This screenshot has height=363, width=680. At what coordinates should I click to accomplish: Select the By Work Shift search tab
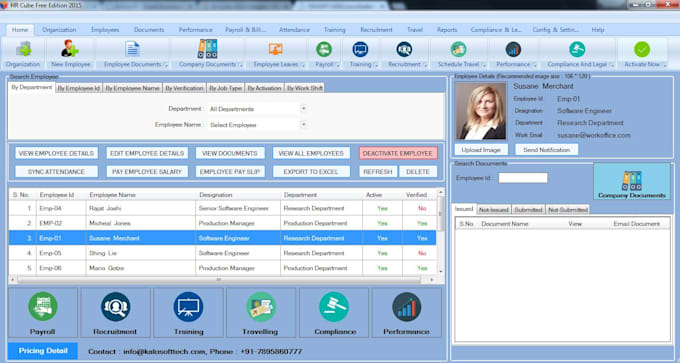click(304, 88)
